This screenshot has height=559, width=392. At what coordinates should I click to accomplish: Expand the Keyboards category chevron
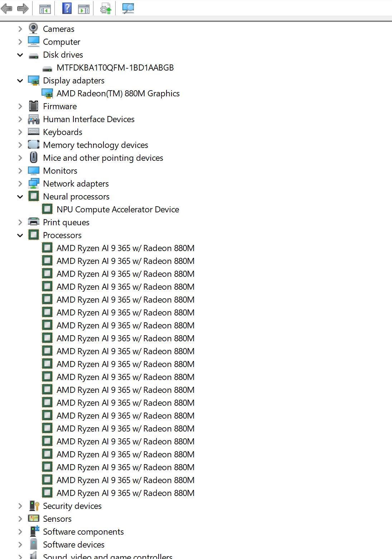click(20, 132)
